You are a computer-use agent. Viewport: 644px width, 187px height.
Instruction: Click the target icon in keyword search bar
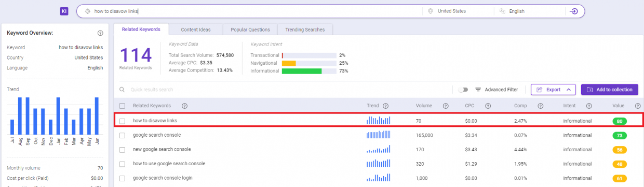87,11
